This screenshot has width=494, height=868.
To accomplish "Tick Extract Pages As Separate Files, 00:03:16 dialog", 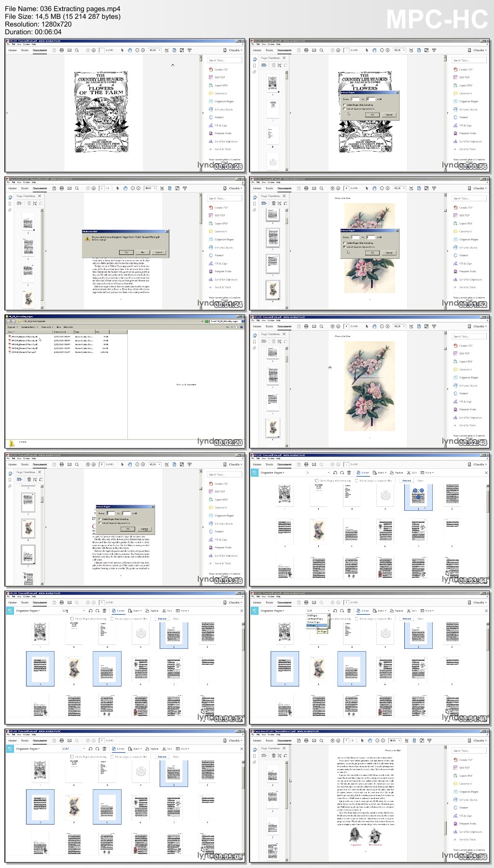I will click(100, 523).
